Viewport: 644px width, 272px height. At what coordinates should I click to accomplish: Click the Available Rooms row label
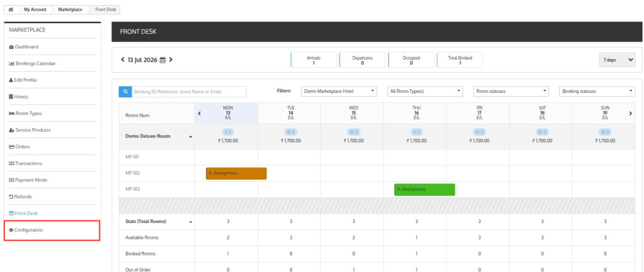[142, 237]
